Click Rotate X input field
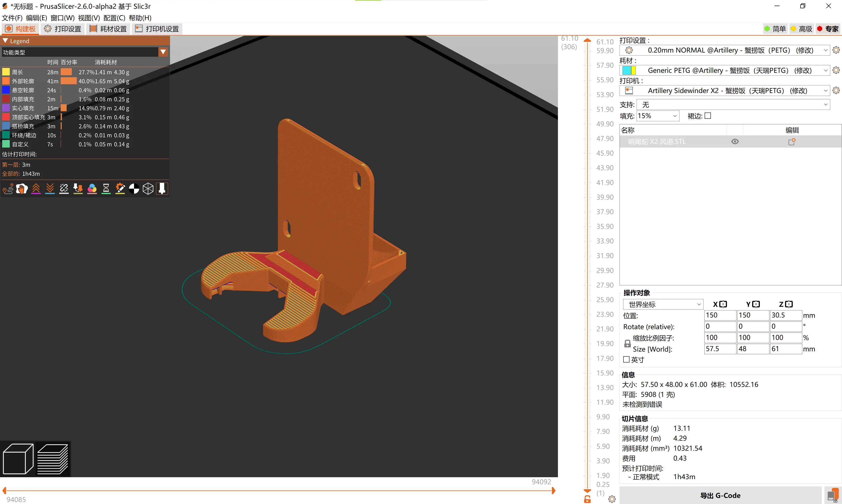Image resolution: width=842 pixels, height=504 pixels. coord(720,326)
